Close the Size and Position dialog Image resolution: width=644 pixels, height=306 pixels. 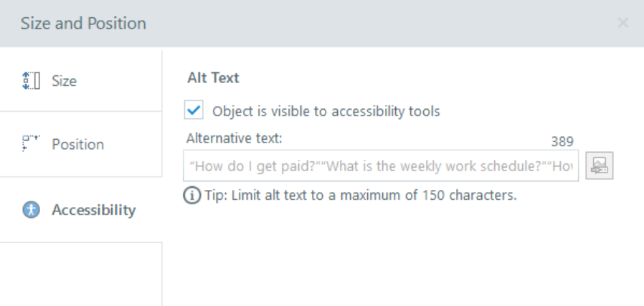click(x=622, y=23)
